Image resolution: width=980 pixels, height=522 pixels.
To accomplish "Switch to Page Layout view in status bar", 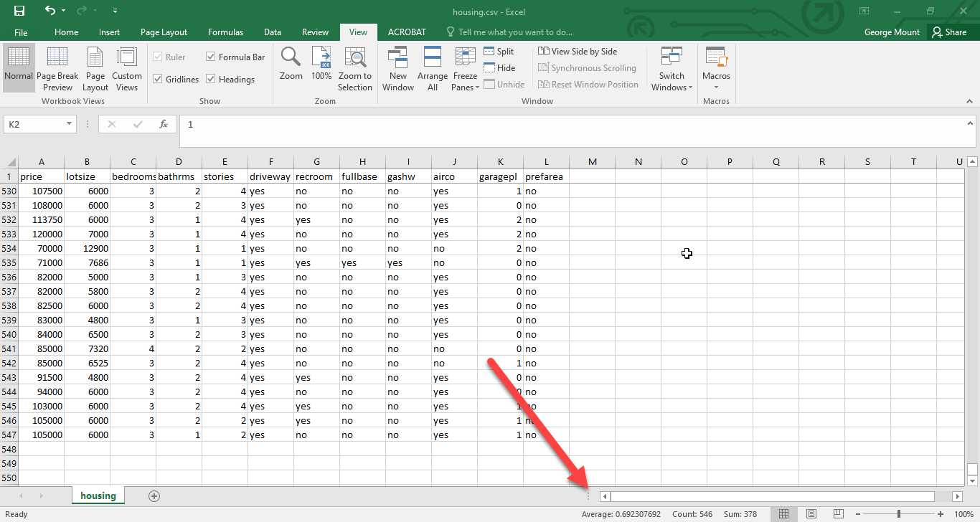I will pyautogui.click(x=811, y=514).
